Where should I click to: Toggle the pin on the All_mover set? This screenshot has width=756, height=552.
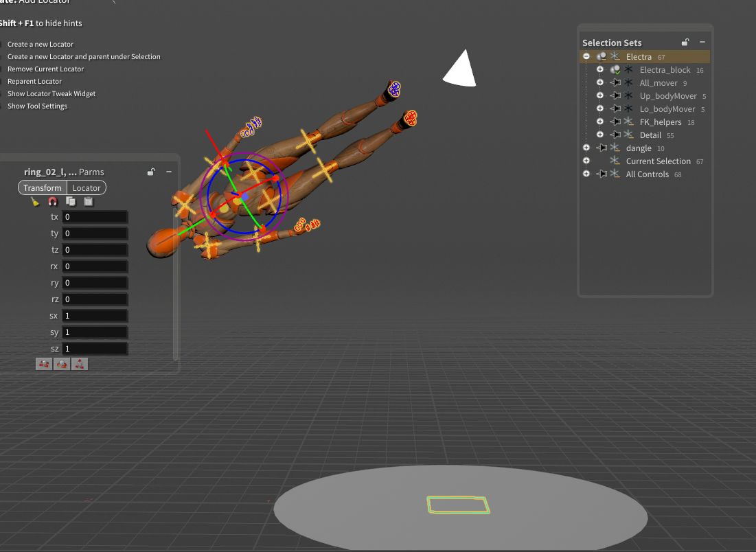coord(615,83)
